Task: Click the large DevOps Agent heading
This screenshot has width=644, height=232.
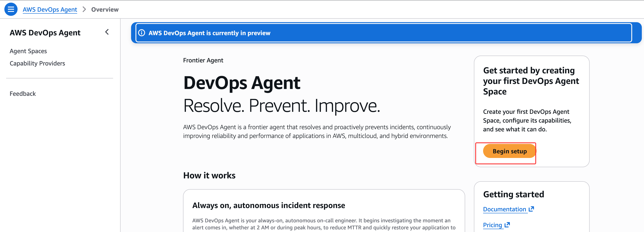Action: coord(242,83)
